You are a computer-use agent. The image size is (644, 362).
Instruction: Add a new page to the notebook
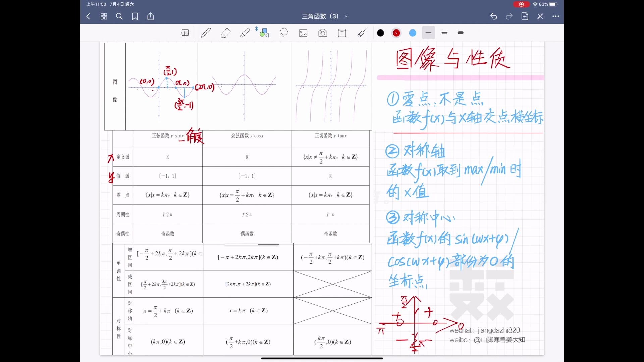pyautogui.click(x=525, y=16)
